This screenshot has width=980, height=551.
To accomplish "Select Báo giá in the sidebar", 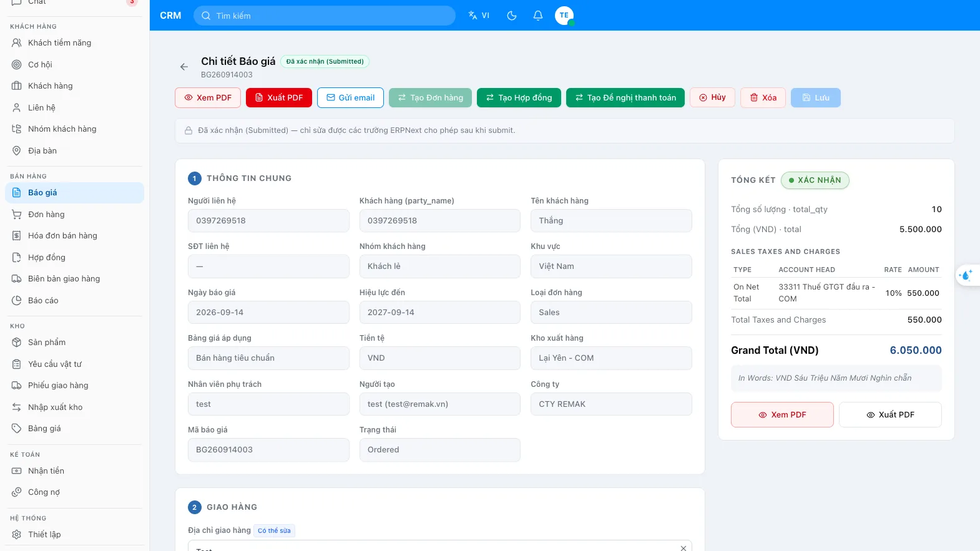I will tap(74, 193).
